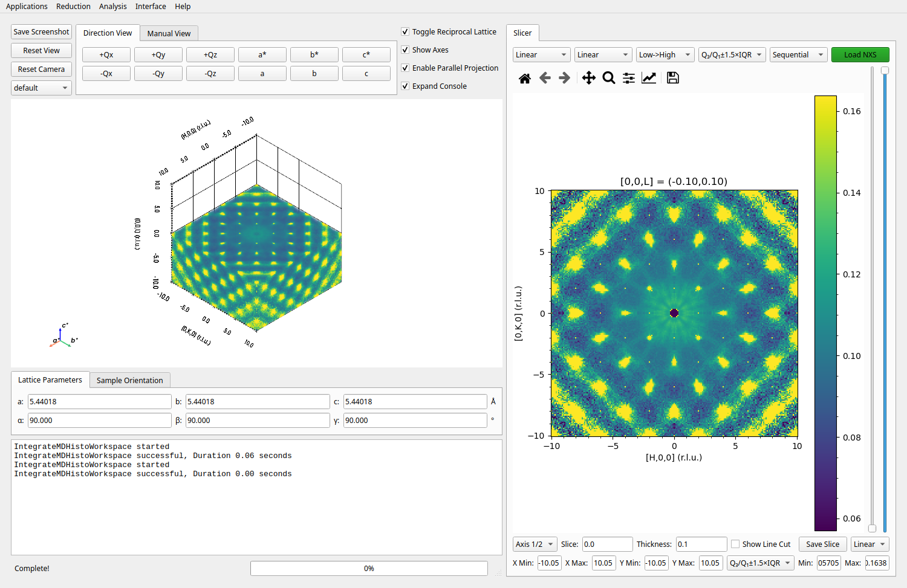Click the Home reset view icon
Screen dimensions: 907x588
click(525, 78)
